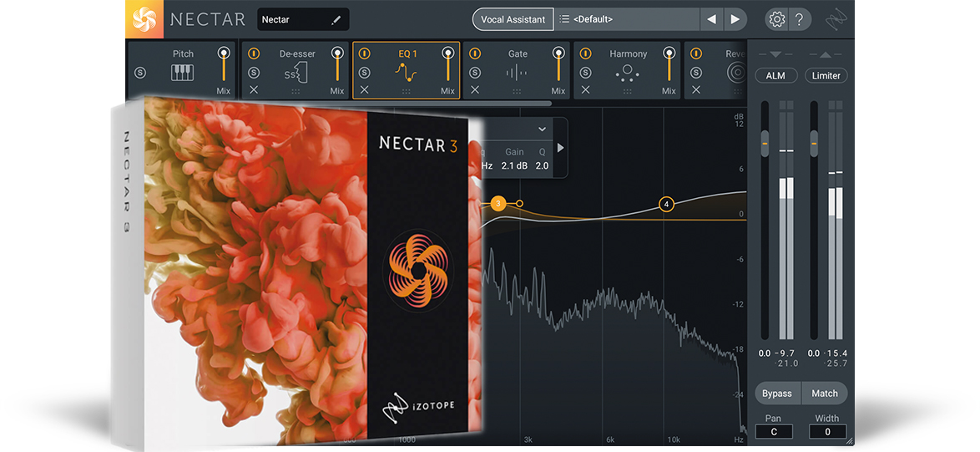Image resolution: width=980 pixels, height=452 pixels.
Task: Expand the EQ band type chevron
Action: (x=542, y=130)
